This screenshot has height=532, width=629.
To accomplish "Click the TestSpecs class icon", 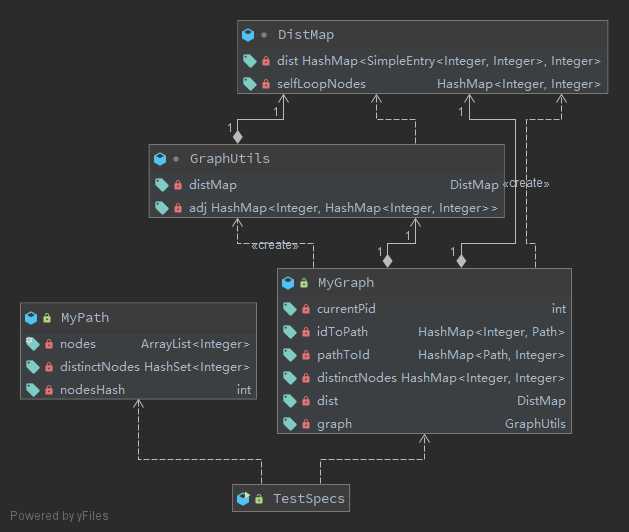I will point(242,498).
